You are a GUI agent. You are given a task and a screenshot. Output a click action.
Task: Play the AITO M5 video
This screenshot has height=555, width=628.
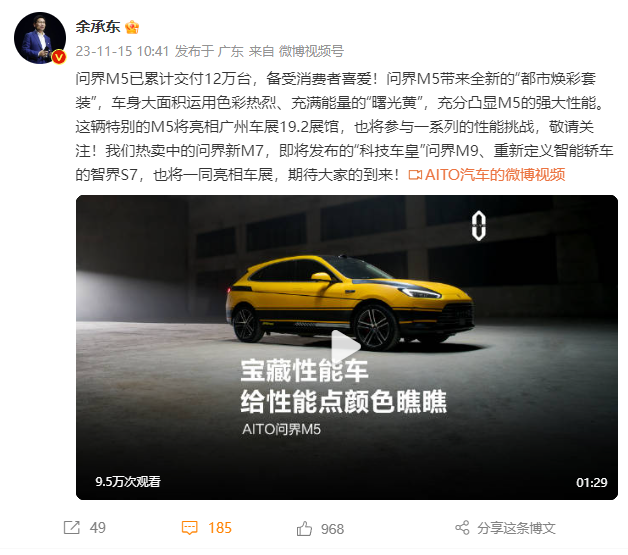(345, 347)
